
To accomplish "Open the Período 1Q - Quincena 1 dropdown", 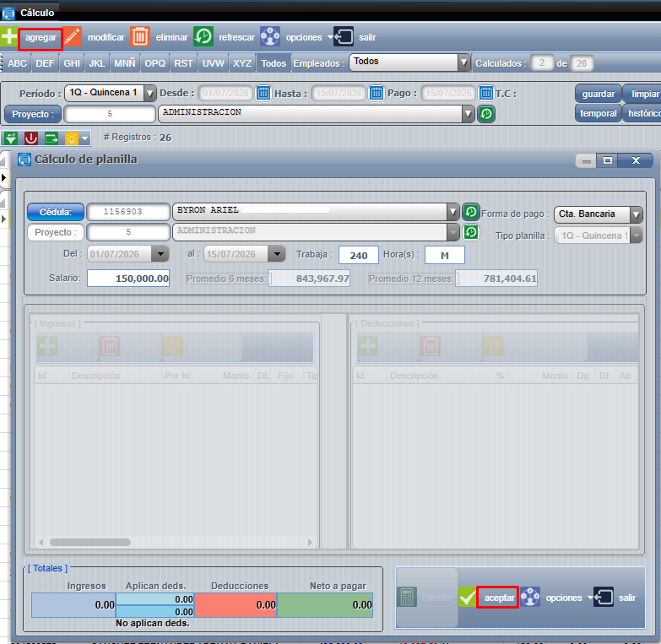I will click(x=149, y=93).
